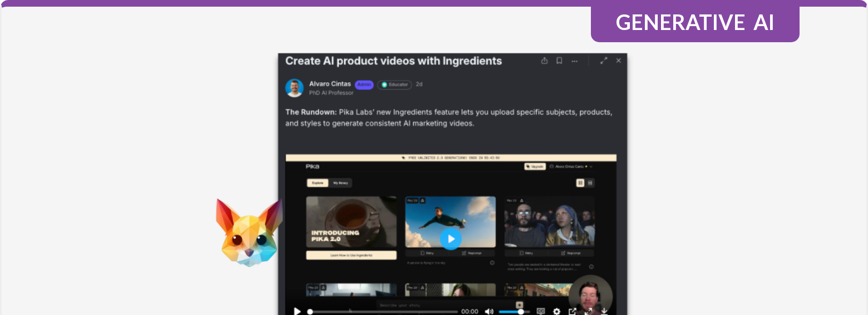The image size is (868, 315).
Task: Click Reprompt under the flying person video
Action: click(473, 253)
